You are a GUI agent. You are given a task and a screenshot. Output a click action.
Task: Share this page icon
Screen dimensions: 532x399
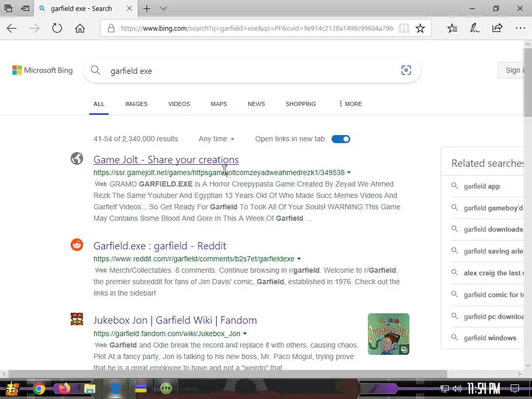(x=497, y=28)
